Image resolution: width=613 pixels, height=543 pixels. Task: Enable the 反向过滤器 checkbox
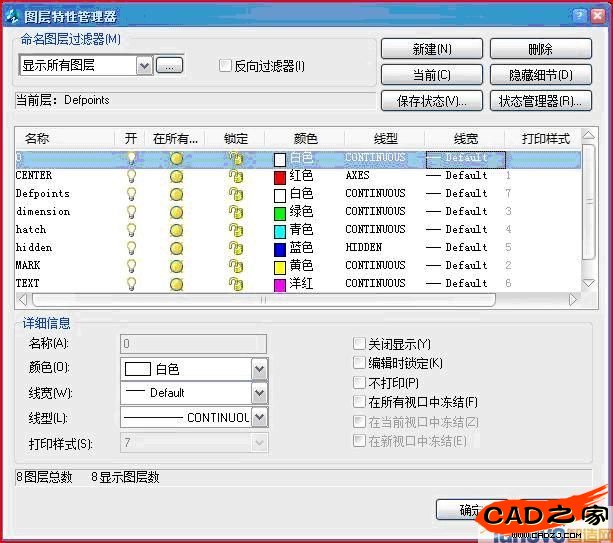coord(225,66)
